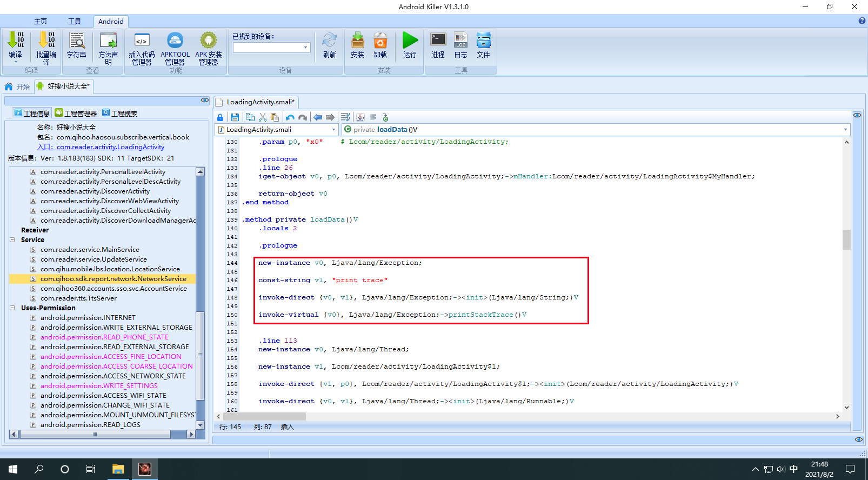
Task: Open the 插入代码管理器 code insert manager
Action: (142, 41)
